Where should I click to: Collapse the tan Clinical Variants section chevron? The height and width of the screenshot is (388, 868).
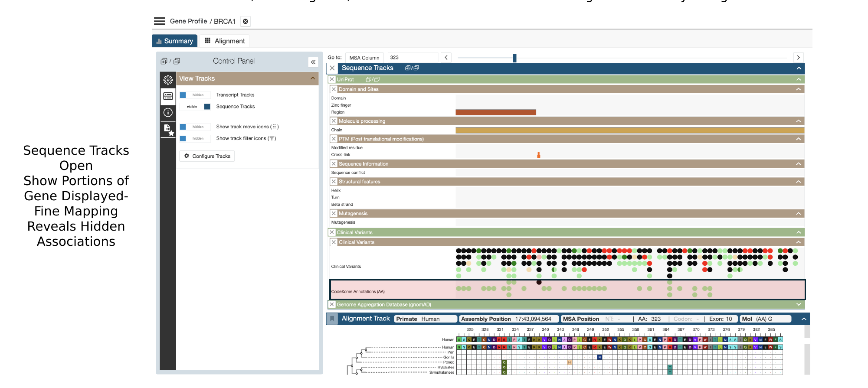pos(799,242)
